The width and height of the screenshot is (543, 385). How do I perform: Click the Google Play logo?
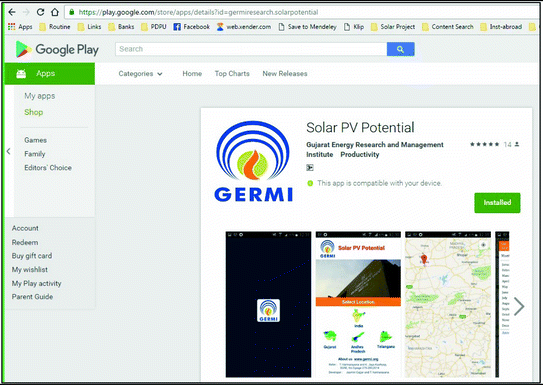coord(57,49)
